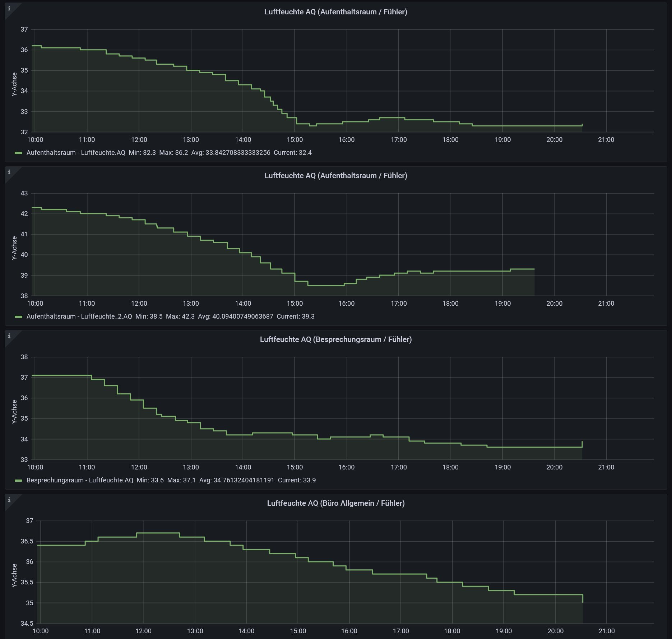672x639 pixels.
Task: Click the '17:00' time label in the topmost chart
Action: [x=399, y=140]
